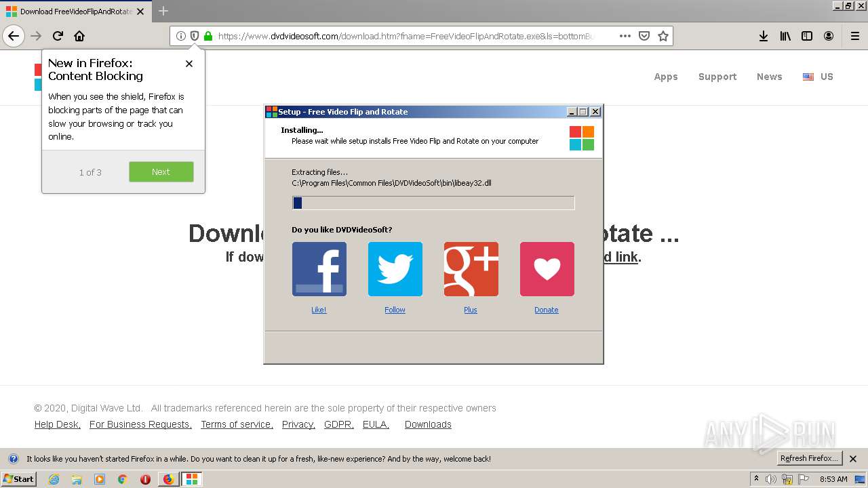Open page actions three-dot menu
The height and width of the screenshot is (488, 868).
(625, 36)
